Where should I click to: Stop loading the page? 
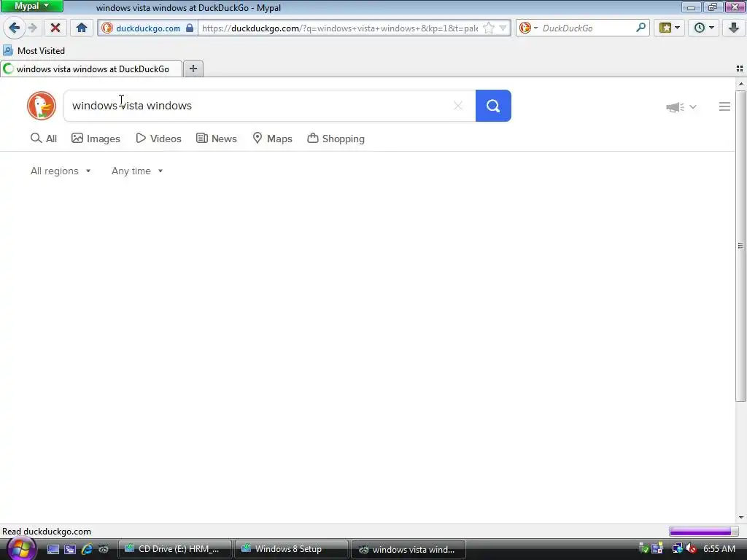tap(55, 28)
